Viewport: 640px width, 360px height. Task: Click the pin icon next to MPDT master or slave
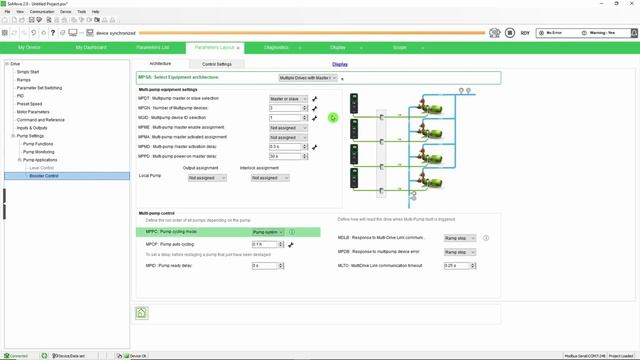coord(314,99)
